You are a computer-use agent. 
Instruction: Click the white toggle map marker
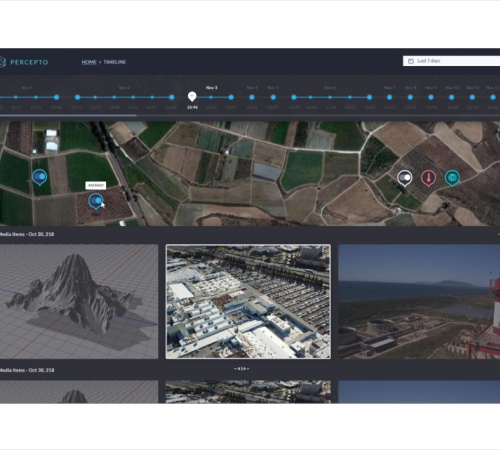pyautogui.click(x=405, y=178)
